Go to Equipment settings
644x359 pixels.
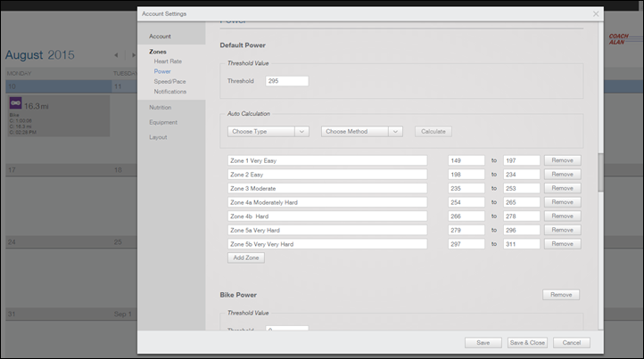pos(163,122)
